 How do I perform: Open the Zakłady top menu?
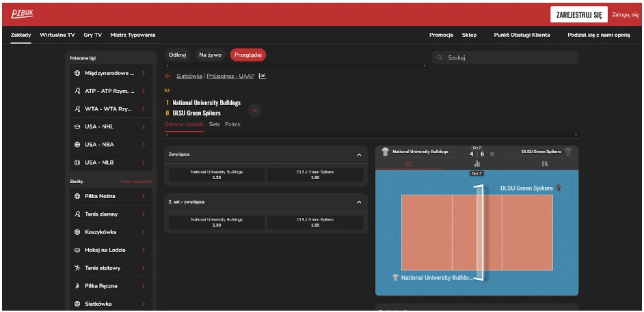coord(21,35)
